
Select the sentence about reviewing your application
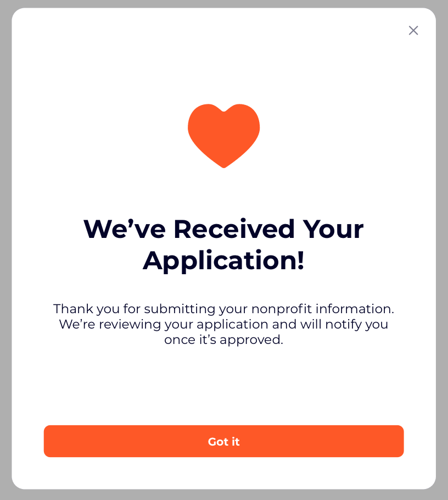coord(224,324)
